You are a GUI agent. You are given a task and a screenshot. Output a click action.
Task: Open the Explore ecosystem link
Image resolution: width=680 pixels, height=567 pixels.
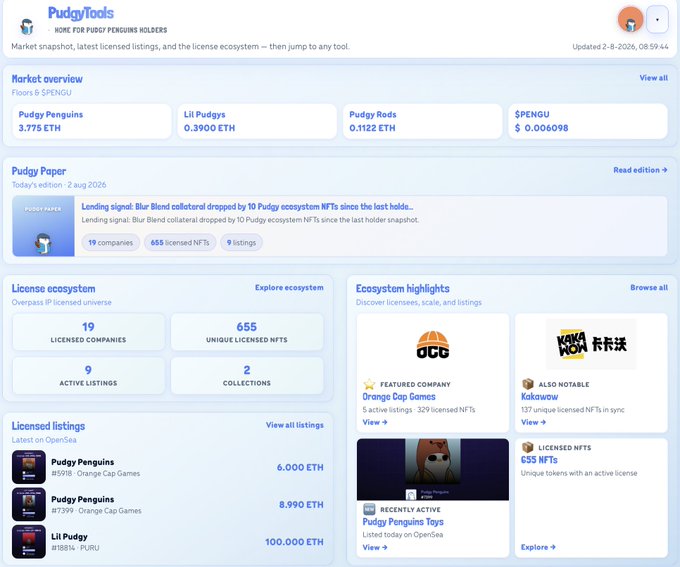coord(289,288)
